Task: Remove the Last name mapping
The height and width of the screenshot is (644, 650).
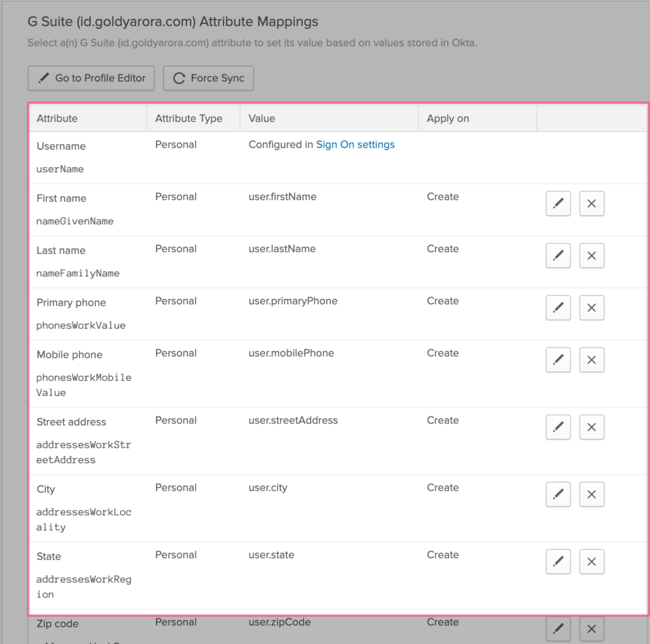Action: [591, 255]
